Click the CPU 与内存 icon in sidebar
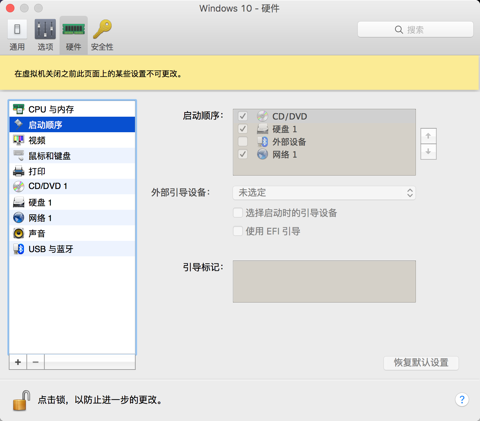 (x=19, y=109)
